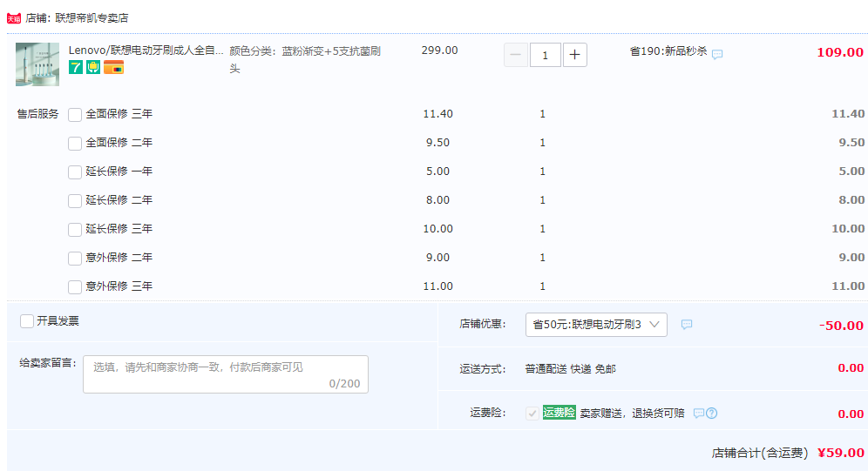Click the 省190:新品秒杀 promotion text

click(668, 51)
